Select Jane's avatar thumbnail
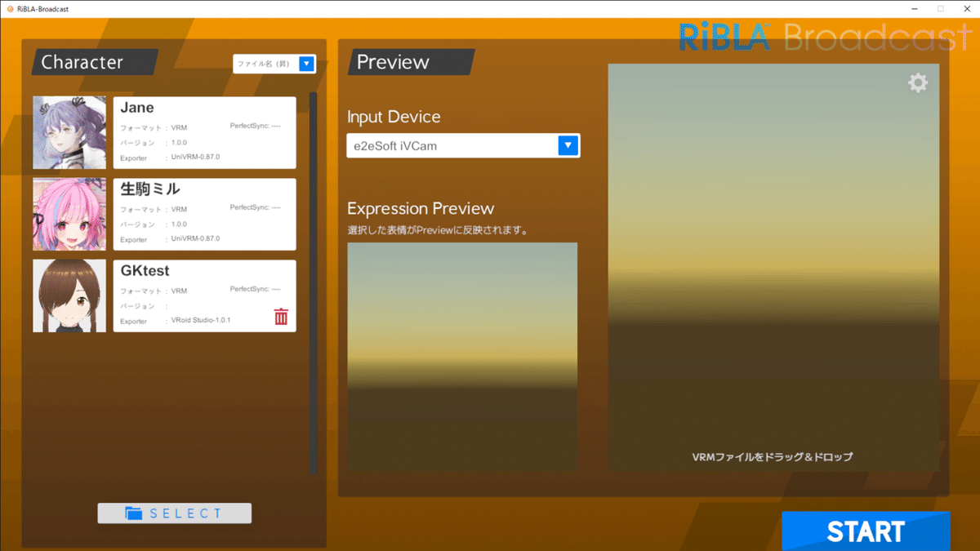Viewport: 980px width, 551px height. [69, 132]
